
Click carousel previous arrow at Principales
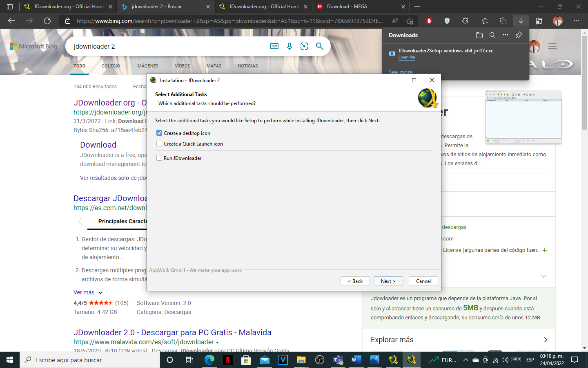pyautogui.click(x=80, y=222)
